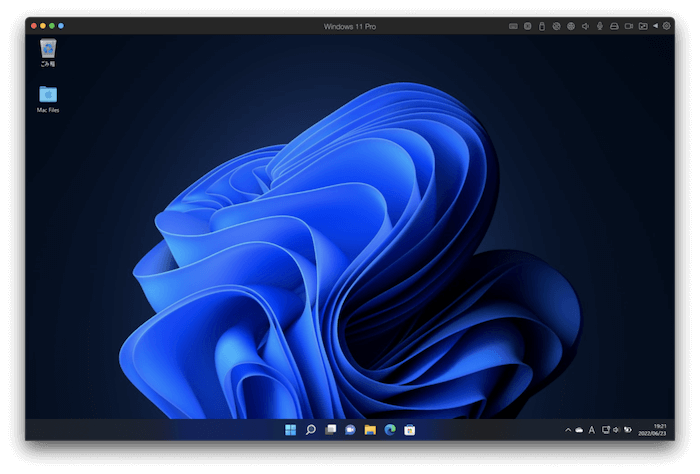Image resolution: width=700 pixels, height=474 pixels.
Task: Open the Windows Start menu
Action: tap(291, 430)
